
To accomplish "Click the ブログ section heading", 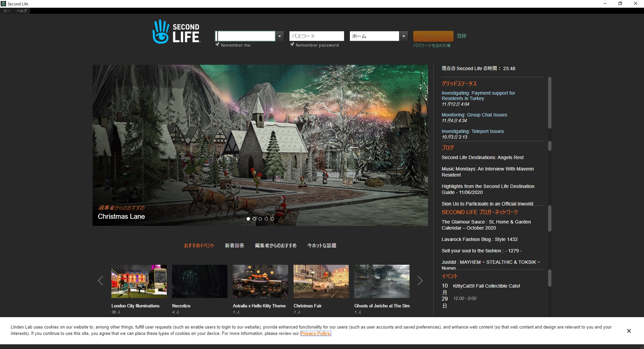I will (448, 147).
